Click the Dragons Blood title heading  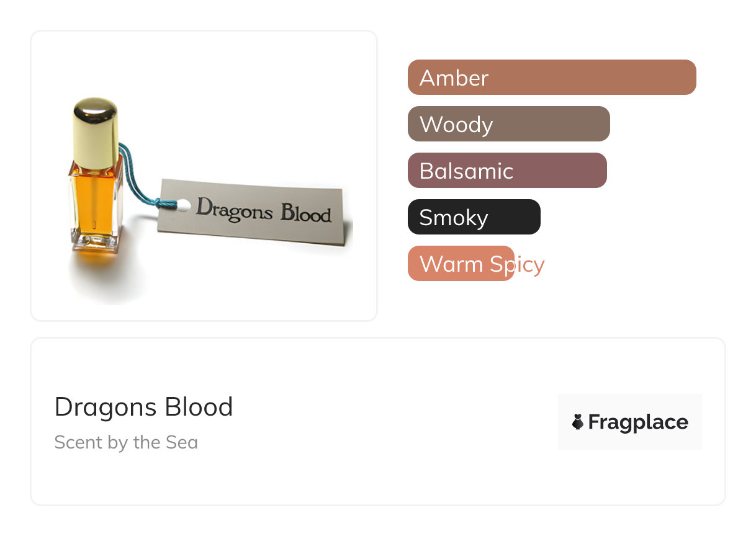click(x=143, y=407)
